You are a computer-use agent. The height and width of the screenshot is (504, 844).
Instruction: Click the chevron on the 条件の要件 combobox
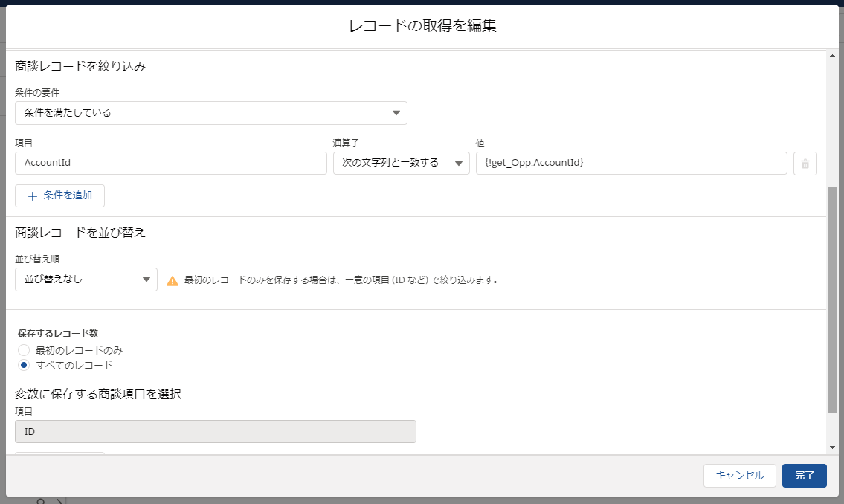point(396,112)
